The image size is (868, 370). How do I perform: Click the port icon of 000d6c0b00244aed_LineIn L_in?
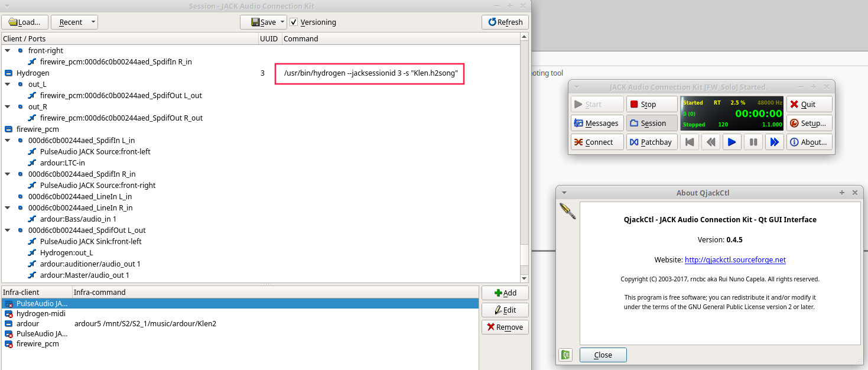[21, 196]
